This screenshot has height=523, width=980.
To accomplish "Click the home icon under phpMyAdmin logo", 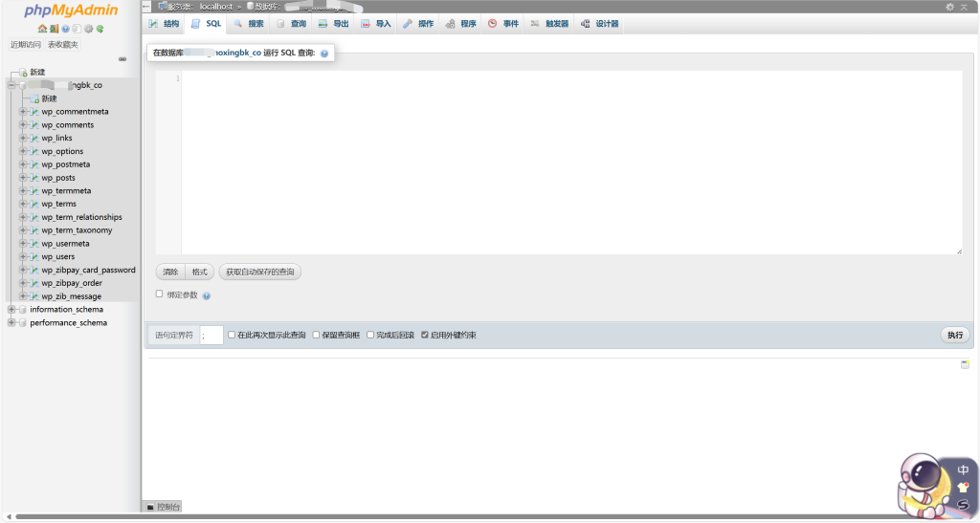I will (x=43, y=29).
